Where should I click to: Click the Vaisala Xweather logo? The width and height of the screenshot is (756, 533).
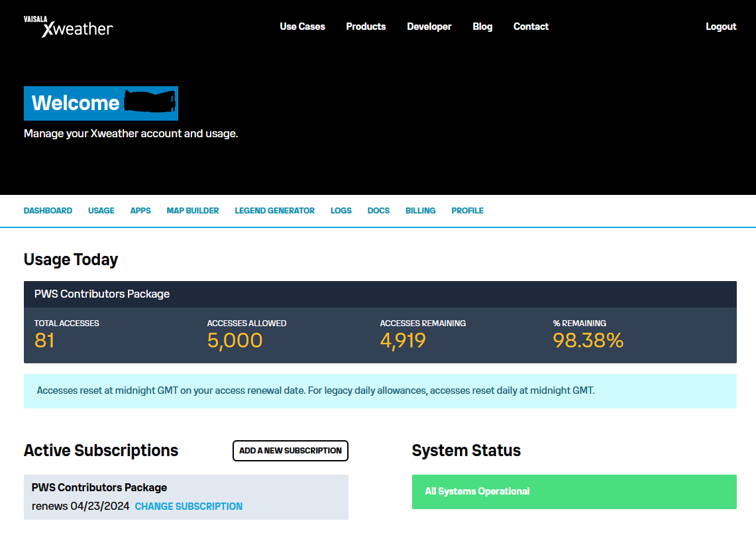click(68, 27)
